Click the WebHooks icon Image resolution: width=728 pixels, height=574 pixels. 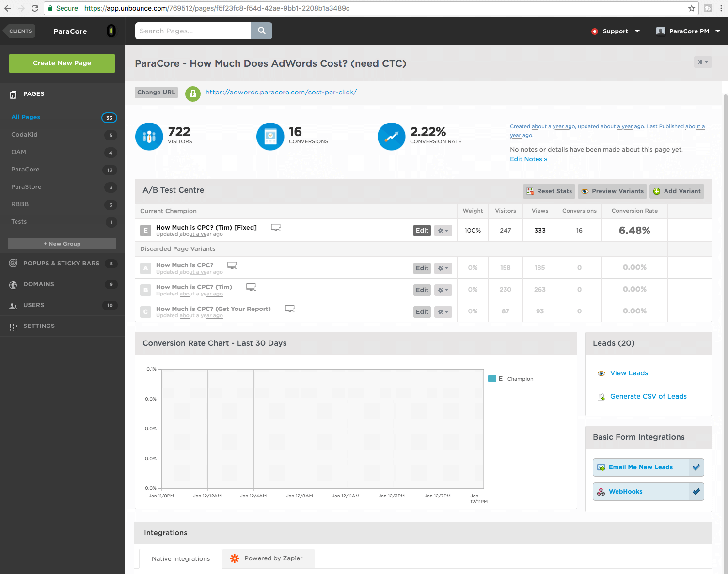601,492
